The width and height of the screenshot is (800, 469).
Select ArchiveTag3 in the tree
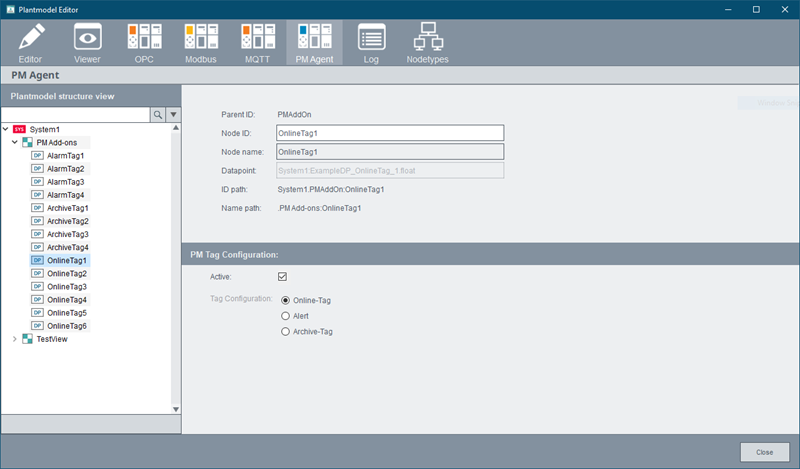click(x=67, y=234)
